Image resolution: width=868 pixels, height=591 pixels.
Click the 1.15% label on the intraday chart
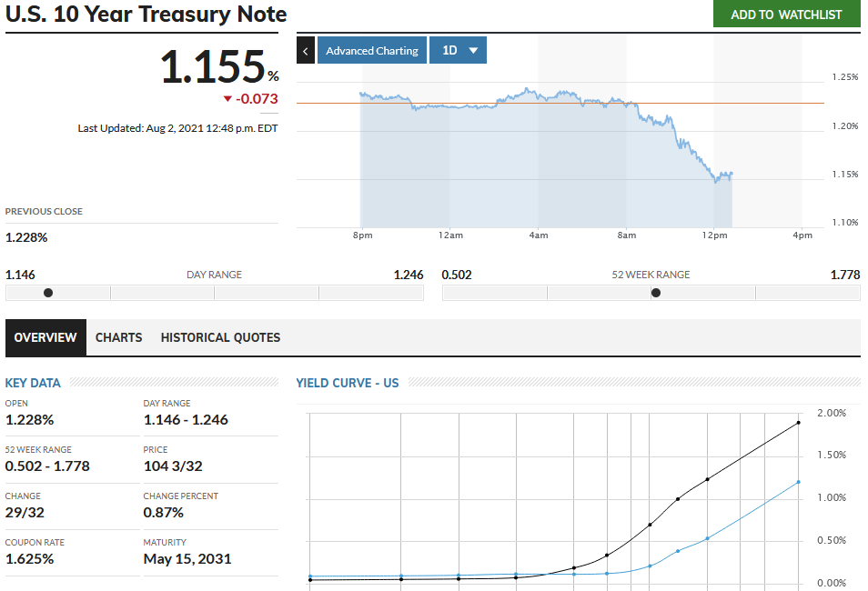[x=845, y=175]
